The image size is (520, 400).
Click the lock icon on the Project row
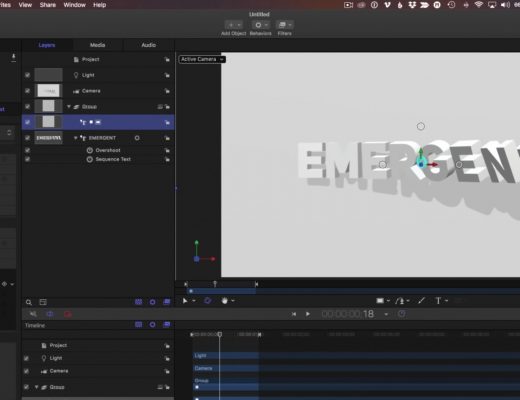point(167,59)
